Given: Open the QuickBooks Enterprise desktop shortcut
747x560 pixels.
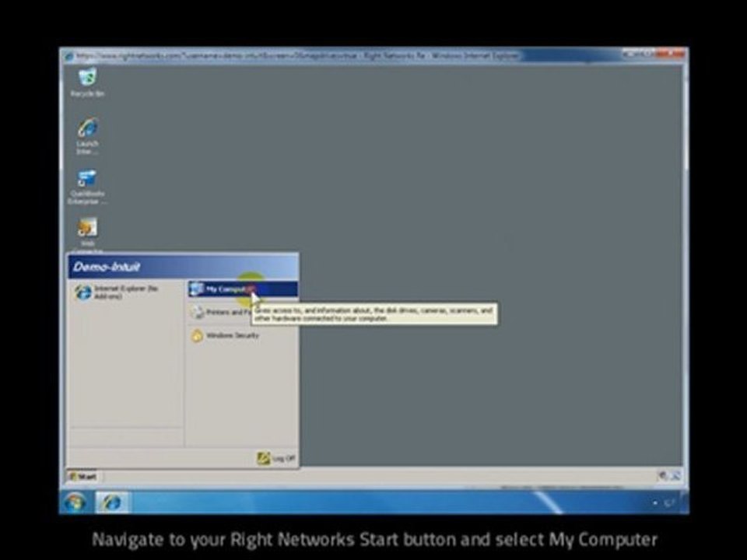Looking at the screenshot, I should [87, 187].
